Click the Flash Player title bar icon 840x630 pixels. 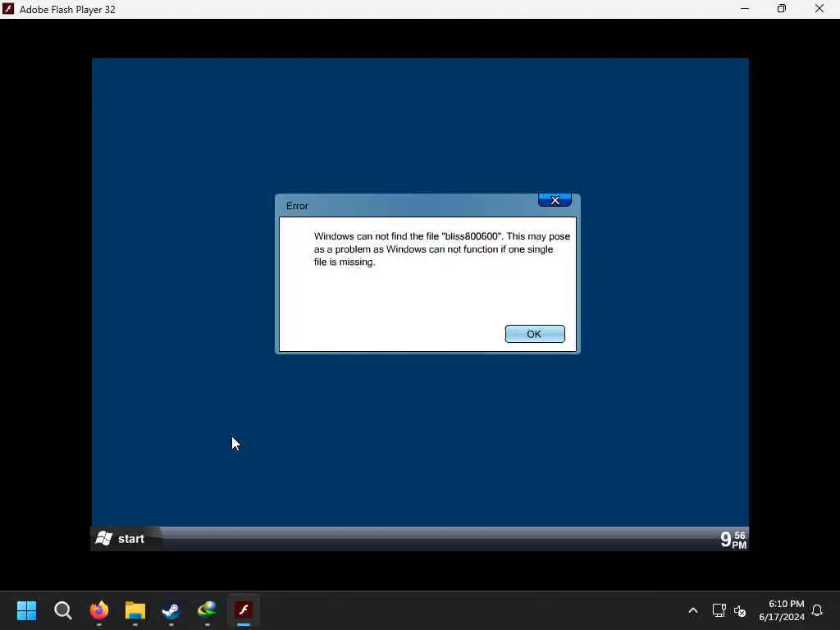pos(8,9)
